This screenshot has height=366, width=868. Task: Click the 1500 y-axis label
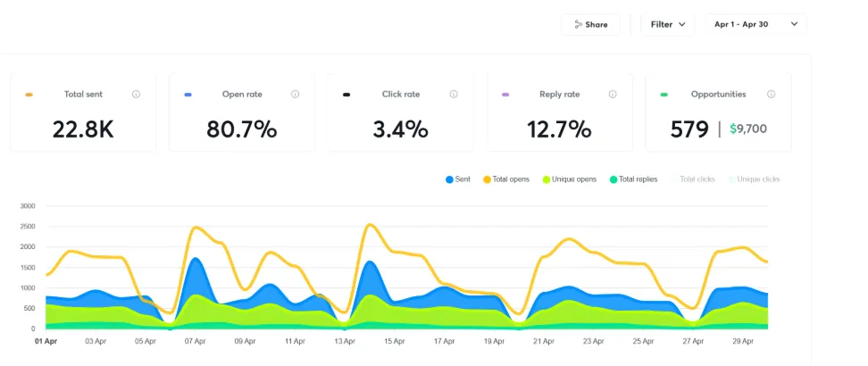(x=28, y=268)
